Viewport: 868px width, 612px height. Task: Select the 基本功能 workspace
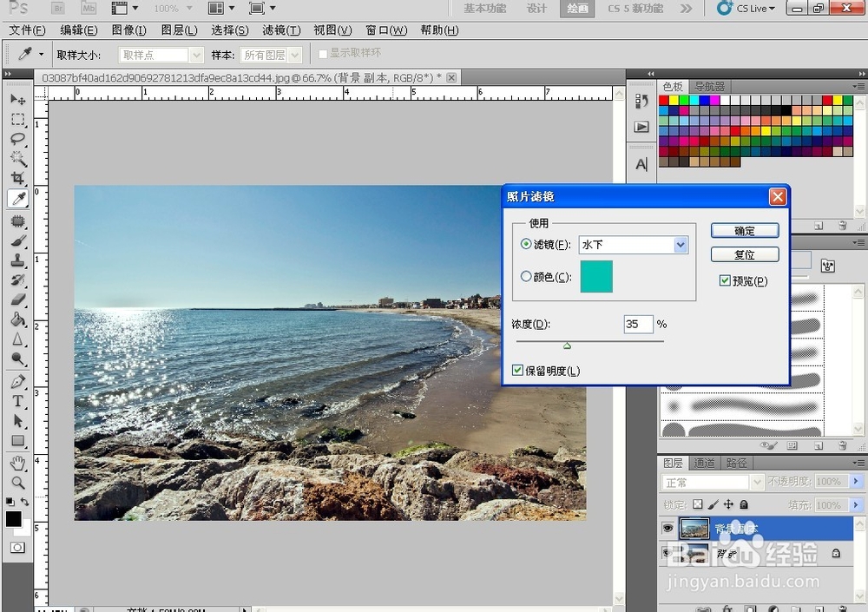pos(485,9)
